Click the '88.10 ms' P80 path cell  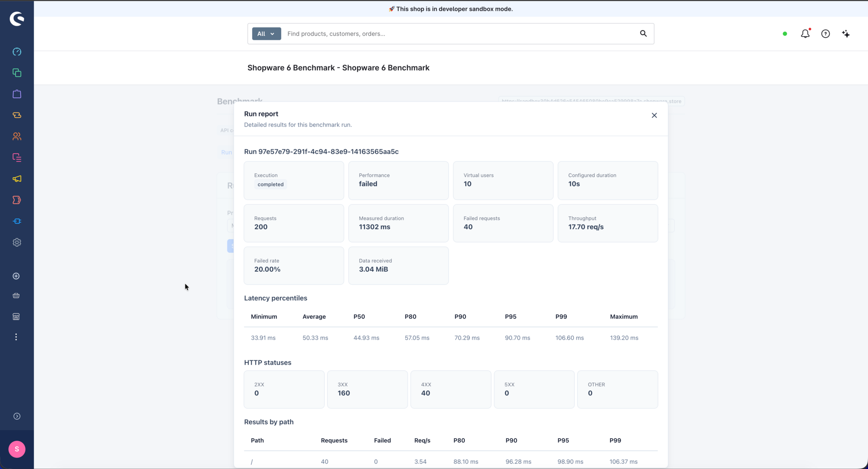466,462
